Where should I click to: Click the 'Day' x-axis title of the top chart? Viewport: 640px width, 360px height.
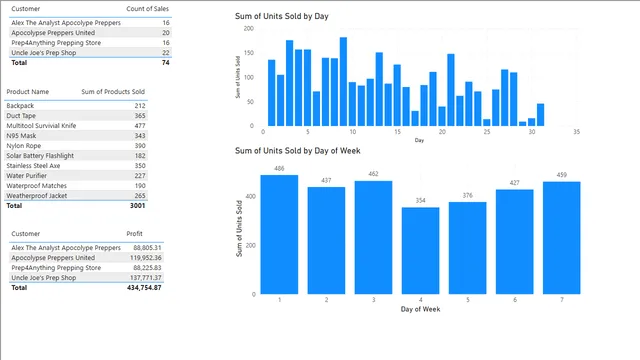tap(419, 140)
